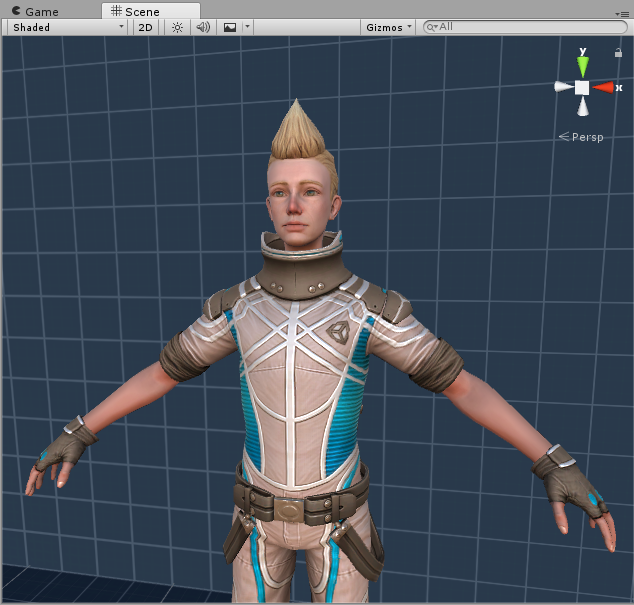Screen dimensions: 634x605
Task: Open the Shaded draw mode dropdown
Action: point(68,28)
